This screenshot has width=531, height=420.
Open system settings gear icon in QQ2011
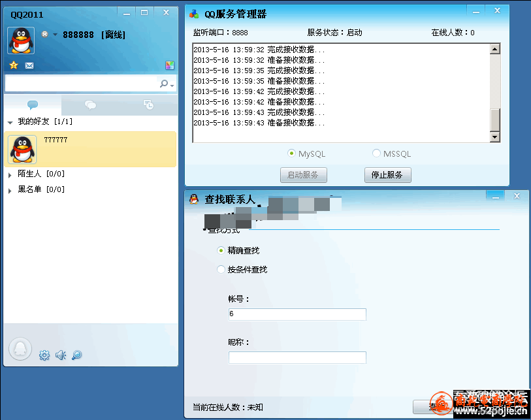point(44,355)
